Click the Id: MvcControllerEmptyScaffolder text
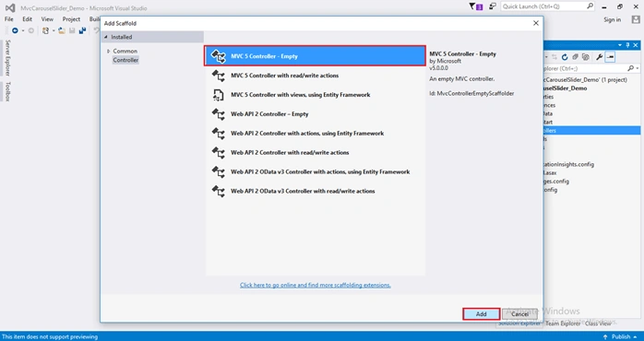This screenshot has height=341, width=644. (x=471, y=93)
